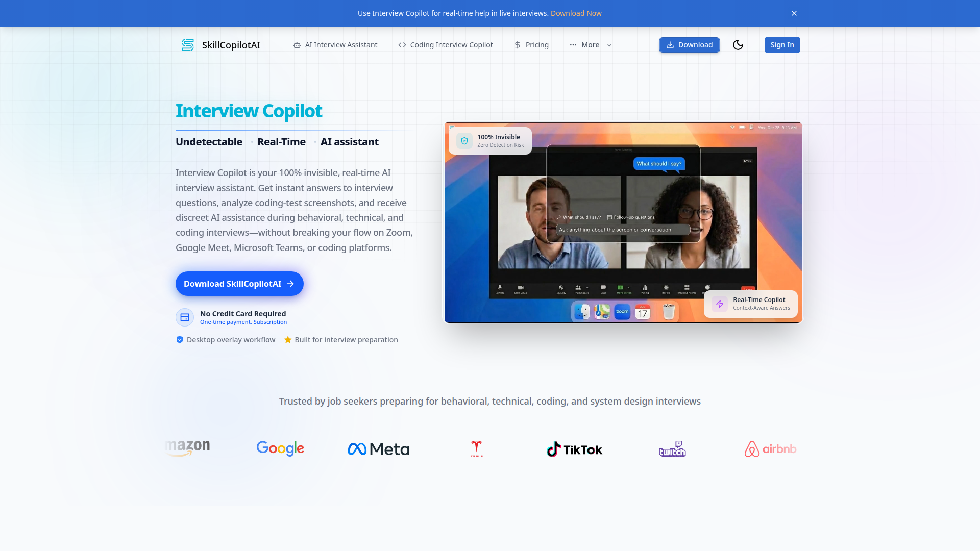Image resolution: width=980 pixels, height=551 pixels.
Task: Click the 'Built for interview preparation' text
Action: [347, 340]
